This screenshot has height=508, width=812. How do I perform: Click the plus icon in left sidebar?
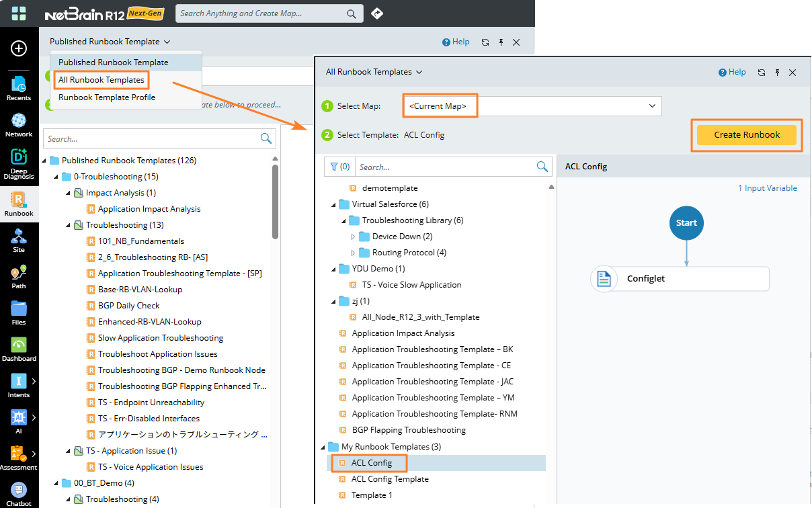tap(19, 48)
